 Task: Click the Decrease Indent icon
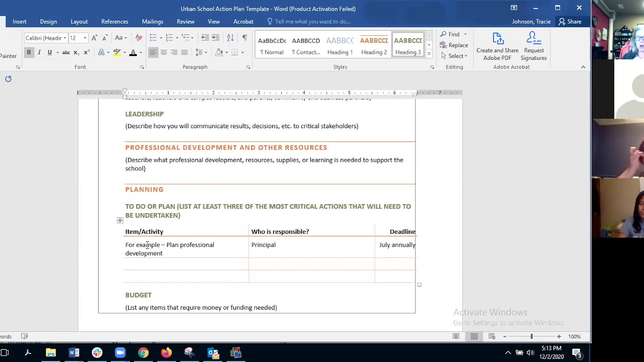(x=205, y=38)
